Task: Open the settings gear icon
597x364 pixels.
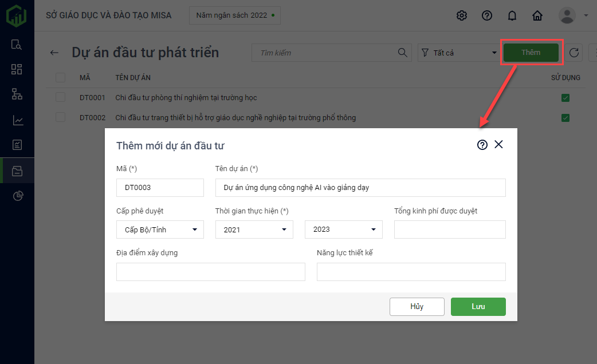Action: pyautogui.click(x=462, y=15)
